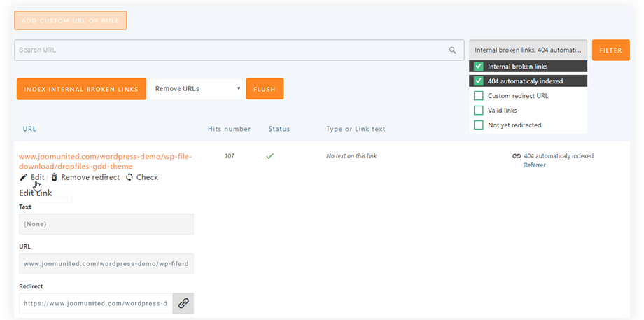
Task: Sort by Hits number column header
Action: 229,129
